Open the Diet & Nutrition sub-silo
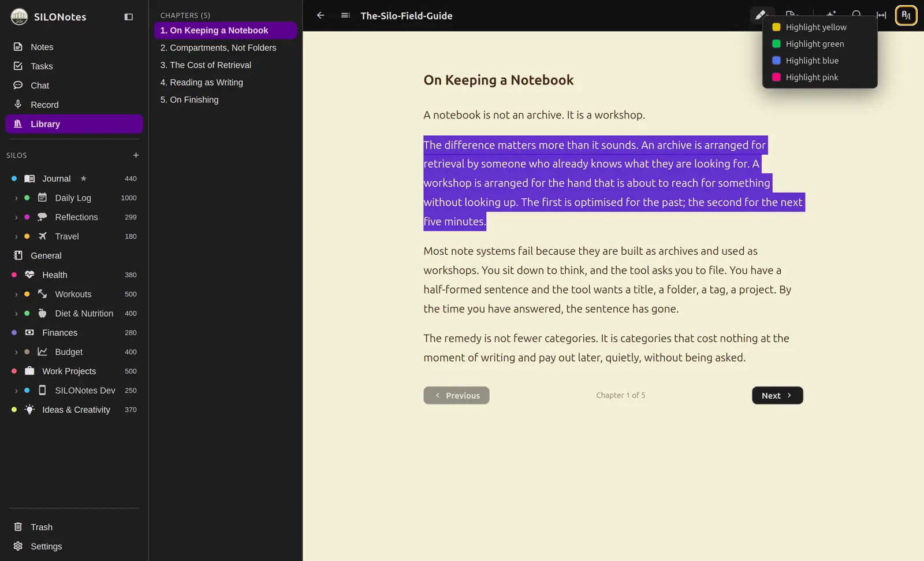Viewport: 924px width, 561px height. (74, 313)
